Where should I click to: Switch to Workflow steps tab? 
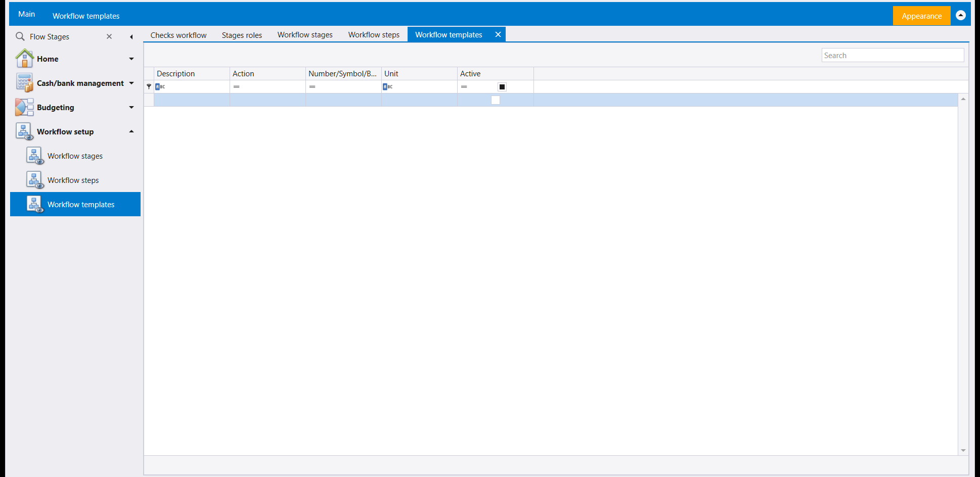tap(374, 35)
